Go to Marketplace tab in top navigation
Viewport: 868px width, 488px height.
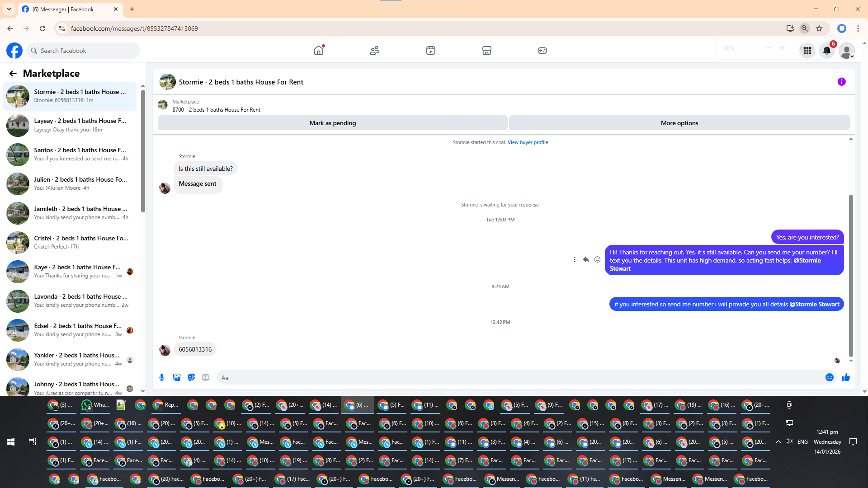tap(486, 51)
